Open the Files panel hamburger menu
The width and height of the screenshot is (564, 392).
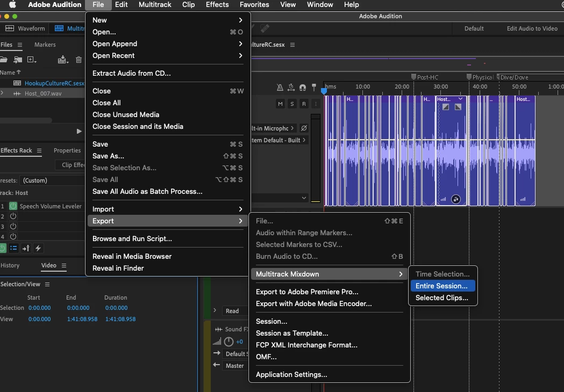(20, 45)
